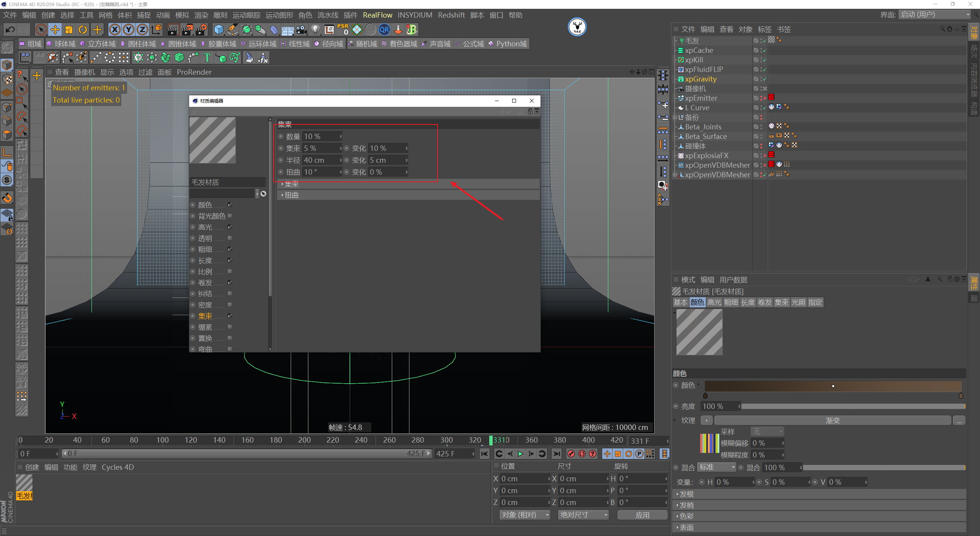Image resolution: width=980 pixels, height=536 pixels.
Task: Jump to timeline start button
Action: pos(485,454)
